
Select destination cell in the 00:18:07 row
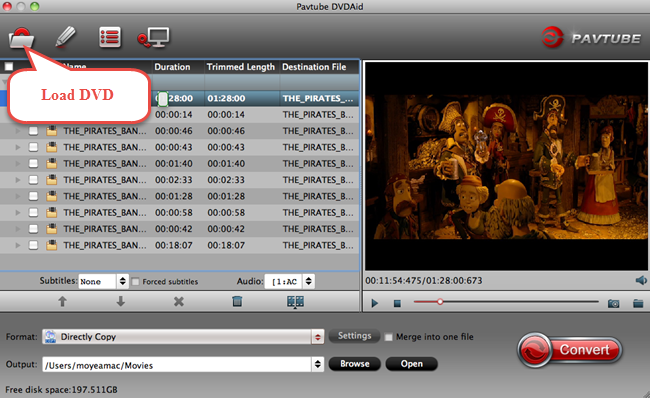pos(318,245)
